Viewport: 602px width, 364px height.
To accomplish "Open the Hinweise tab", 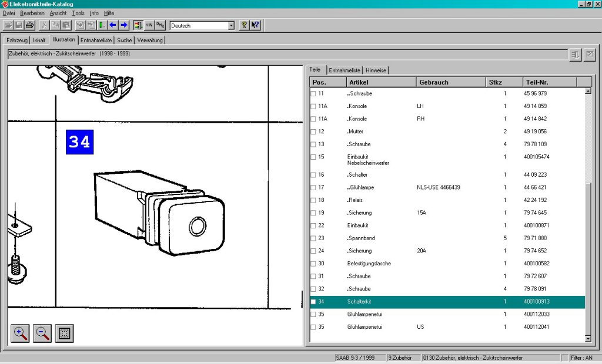I will click(376, 70).
